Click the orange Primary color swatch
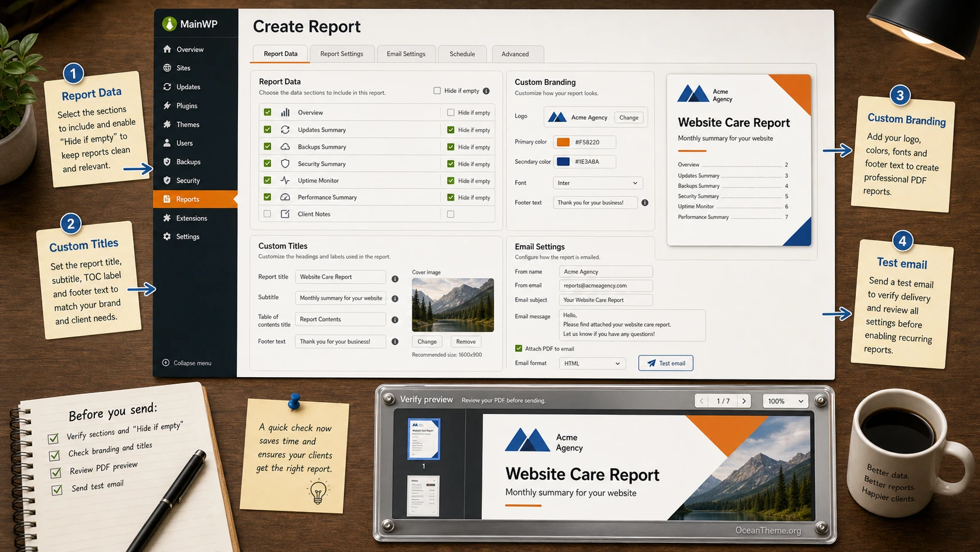 click(563, 142)
